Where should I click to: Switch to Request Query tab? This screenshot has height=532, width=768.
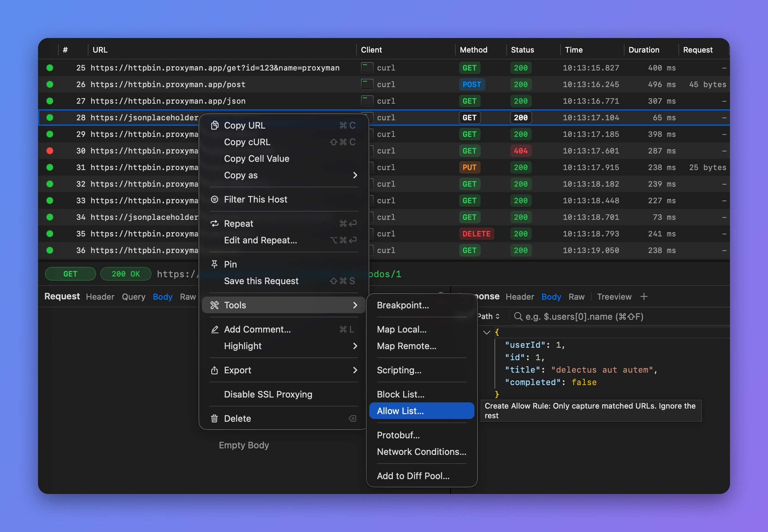click(133, 297)
